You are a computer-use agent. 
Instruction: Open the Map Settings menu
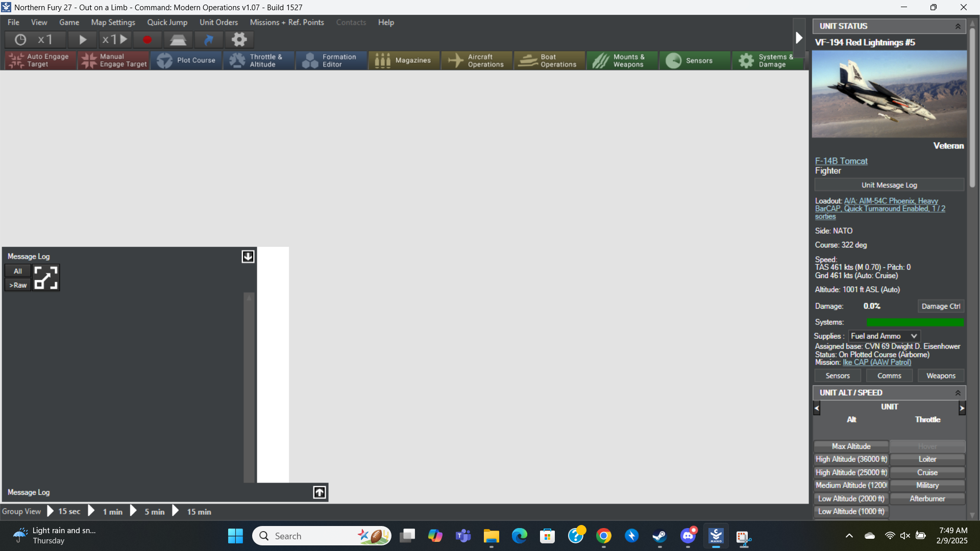click(x=113, y=22)
